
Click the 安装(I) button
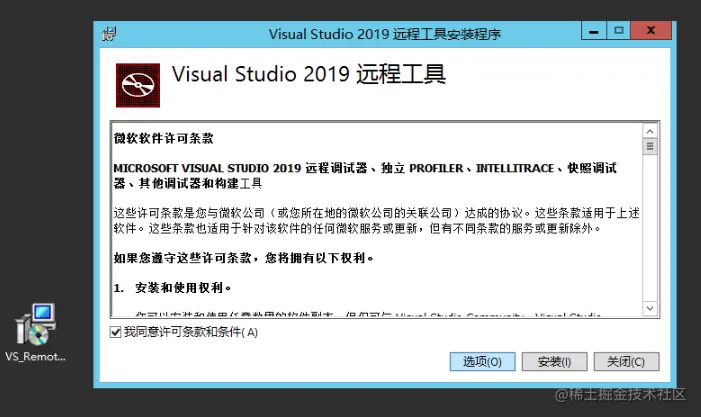(x=554, y=362)
